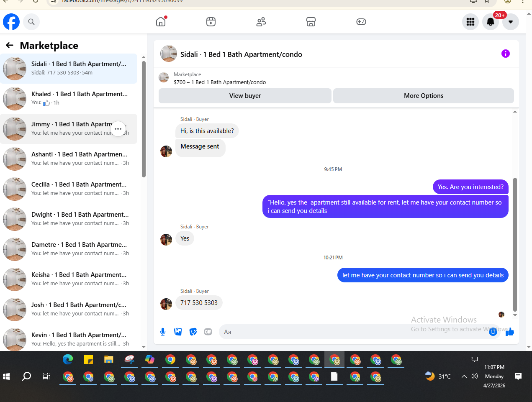Choose a sticker icon
This screenshot has height=402, width=532.
(193, 332)
